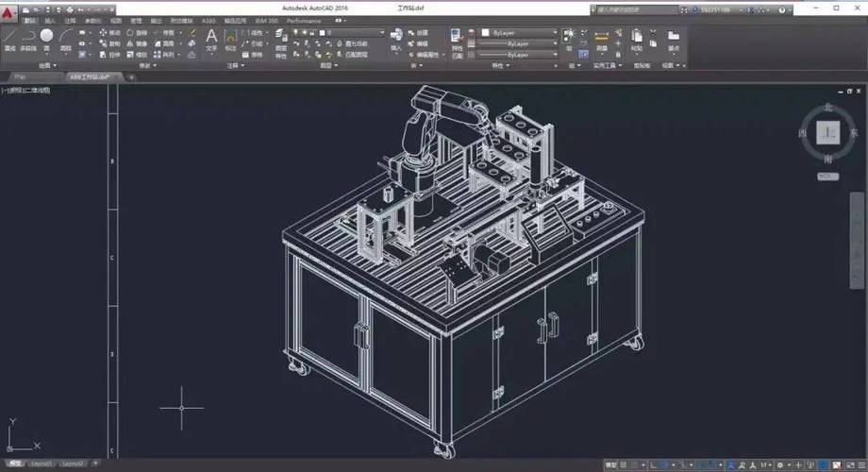Image resolution: width=868 pixels, height=472 pixels.
Task: Switch to the Layout1 tab
Action: click(41, 464)
